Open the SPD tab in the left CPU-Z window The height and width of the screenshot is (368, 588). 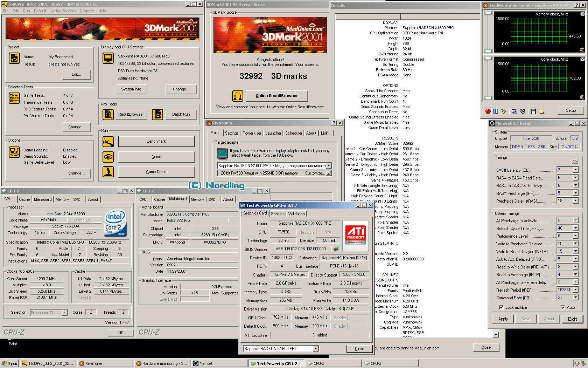pyautogui.click(x=77, y=199)
